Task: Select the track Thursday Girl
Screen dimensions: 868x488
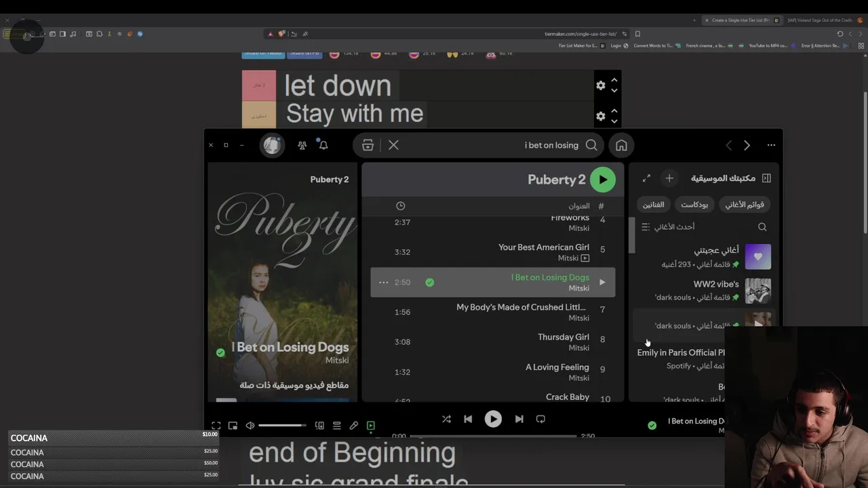Action: (493, 342)
